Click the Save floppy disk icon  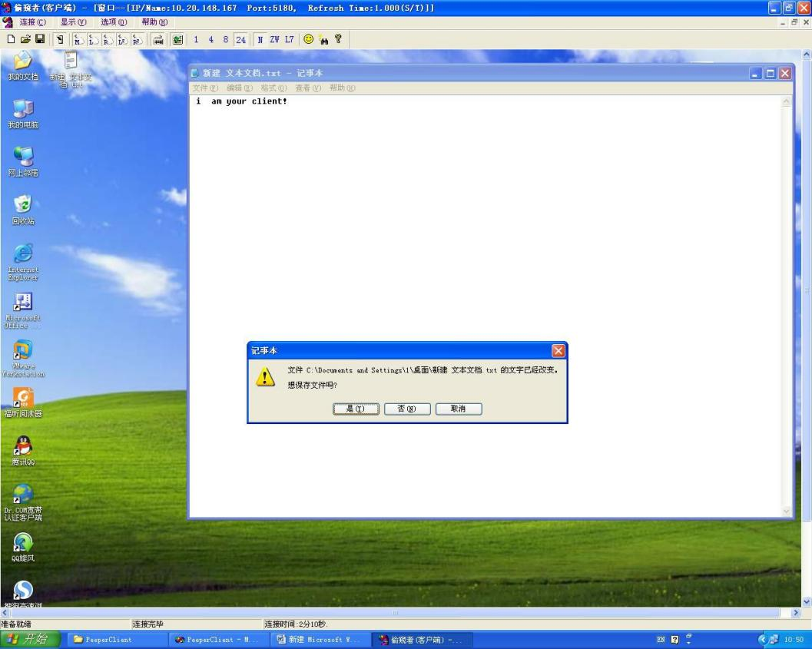coord(40,39)
